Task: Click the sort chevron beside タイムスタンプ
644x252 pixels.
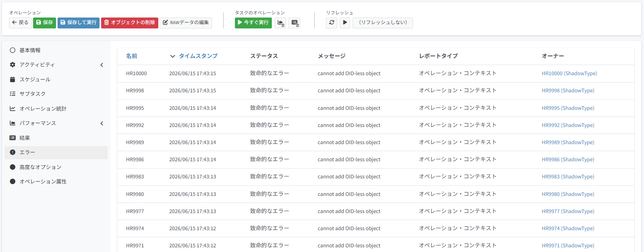Action: [x=173, y=56]
